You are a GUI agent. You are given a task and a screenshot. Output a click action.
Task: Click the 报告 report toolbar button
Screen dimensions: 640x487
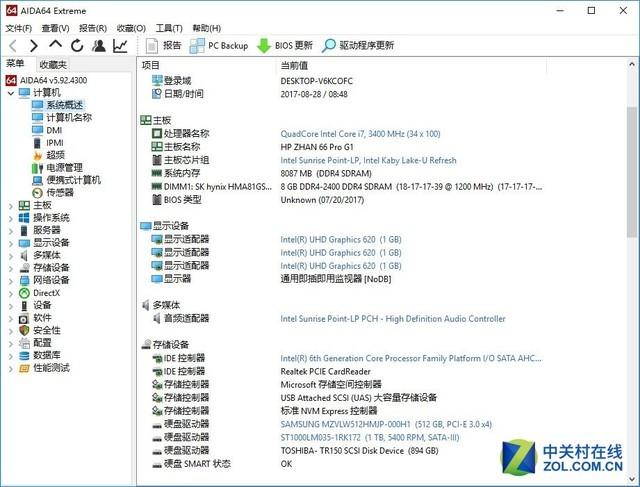coord(163,46)
